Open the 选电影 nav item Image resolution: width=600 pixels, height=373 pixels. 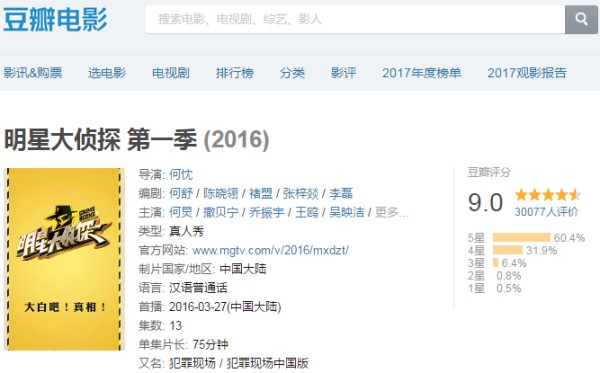107,73
